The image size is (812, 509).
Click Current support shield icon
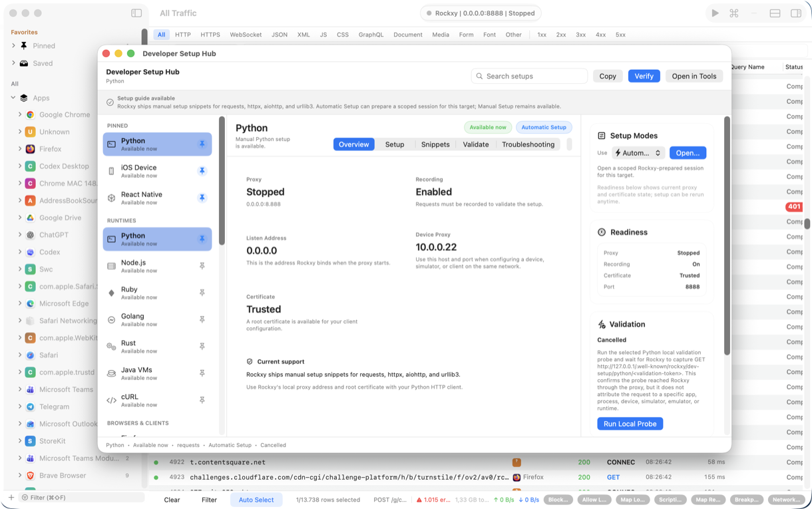coord(250,362)
